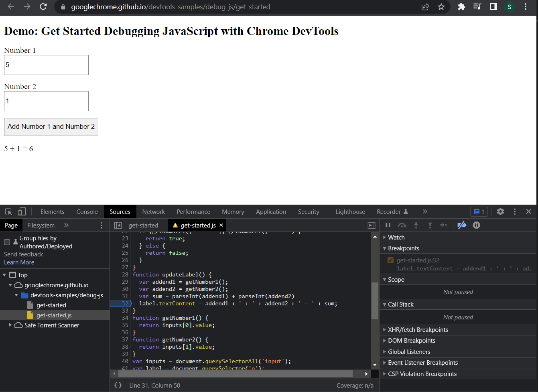Click the step into next function call icon

tap(416, 225)
